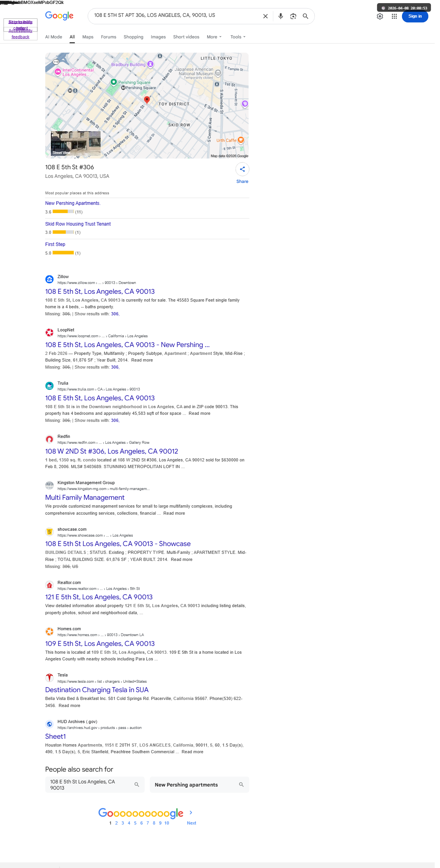Click InterContinental Los Angeles hotel marker
The width and height of the screenshot is (440, 868).
point(58,72)
